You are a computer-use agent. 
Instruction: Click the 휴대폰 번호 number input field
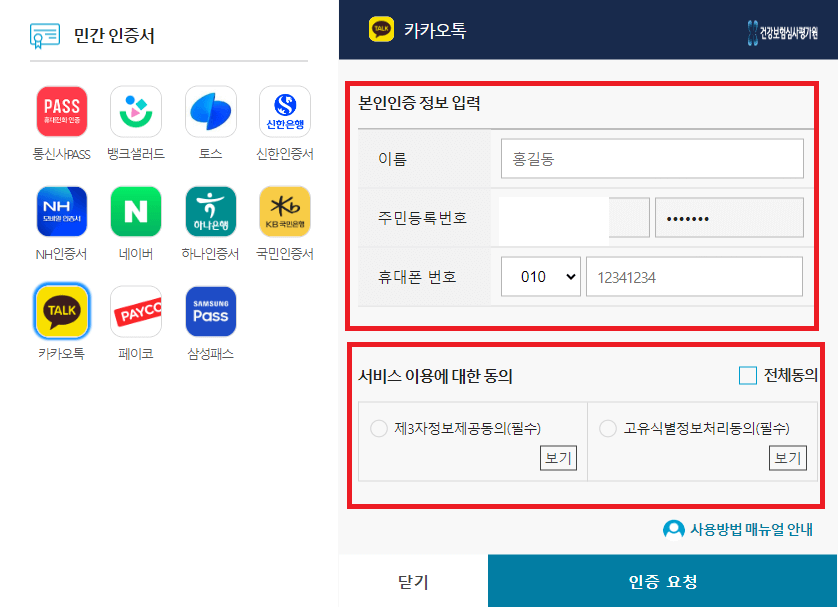point(694,276)
